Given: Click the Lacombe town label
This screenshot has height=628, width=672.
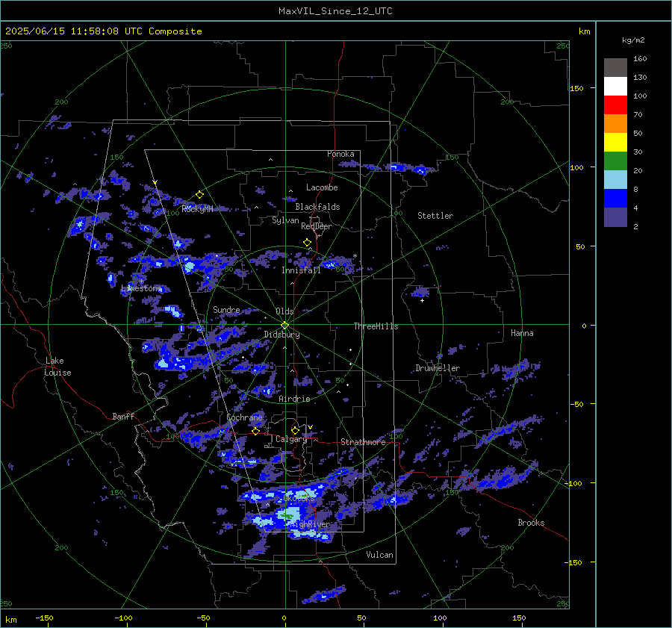Looking at the screenshot, I should pyautogui.click(x=322, y=187).
